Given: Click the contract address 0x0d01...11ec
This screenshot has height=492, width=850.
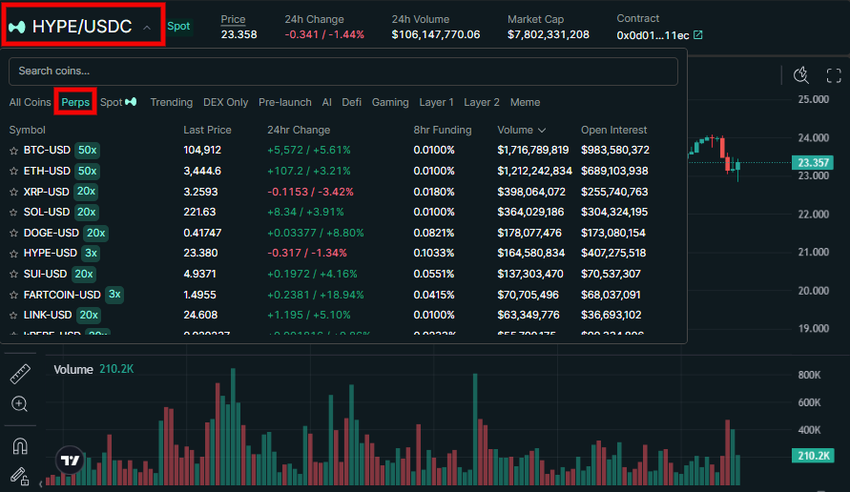Looking at the screenshot, I should click(x=653, y=35).
